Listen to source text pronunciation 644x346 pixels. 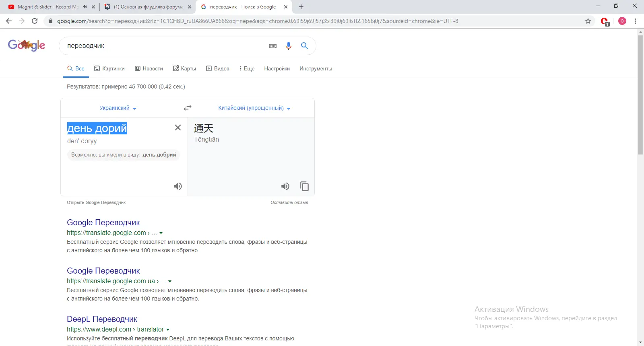click(x=178, y=186)
